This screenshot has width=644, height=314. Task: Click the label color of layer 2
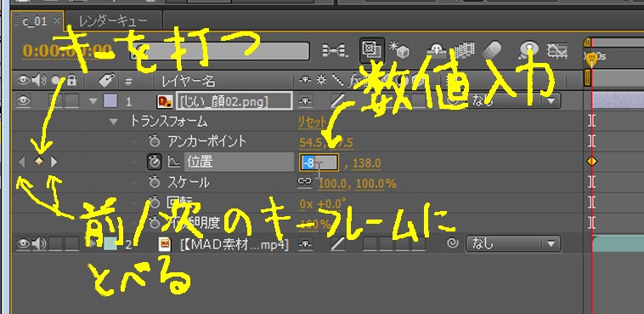point(110,244)
